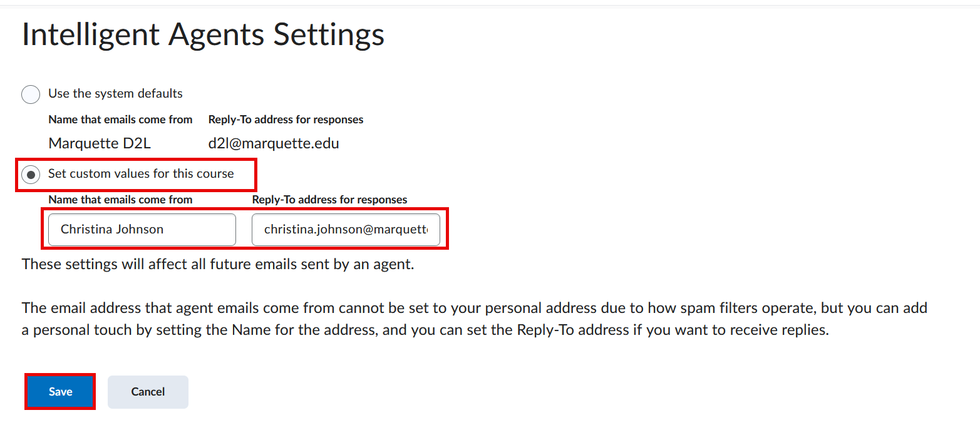Focus the Christina Johnson name input field
980x430 pixels.
[142, 230]
